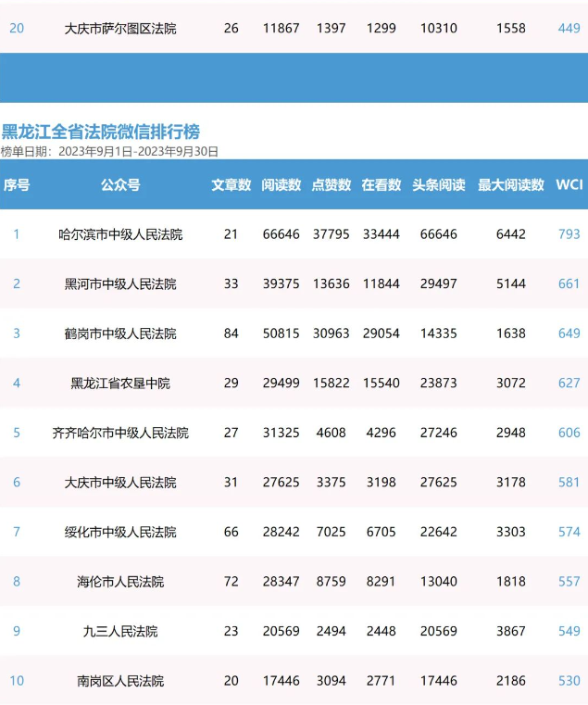Select 哈尔滨市中级人民法院 account name
The height and width of the screenshot is (705, 588).
click(120, 234)
